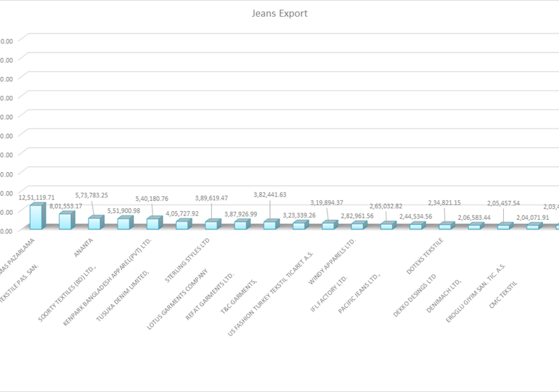Click data label 5,51,900.98
The image size is (559, 392).
click(123, 211)
